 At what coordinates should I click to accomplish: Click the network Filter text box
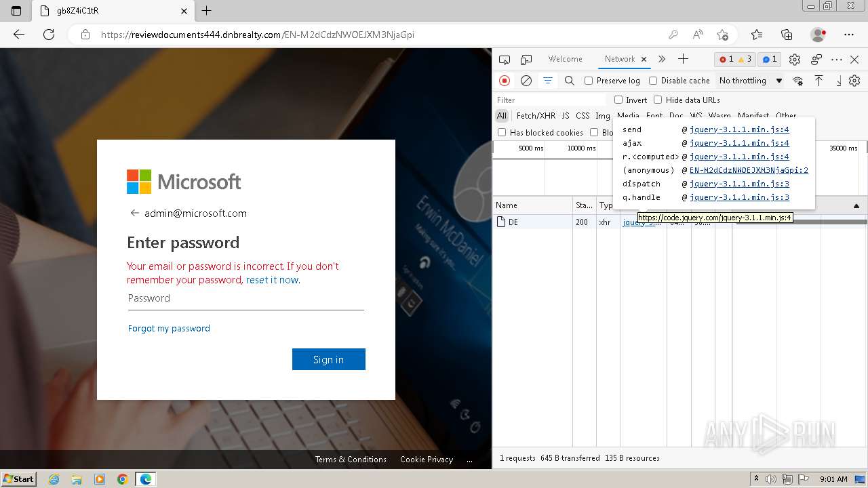click(551, 100)
